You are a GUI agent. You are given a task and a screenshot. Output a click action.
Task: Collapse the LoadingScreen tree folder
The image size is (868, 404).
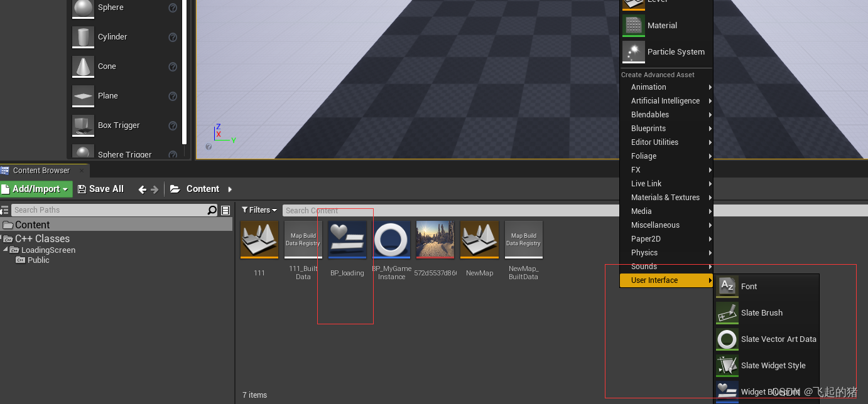(6, 250)
